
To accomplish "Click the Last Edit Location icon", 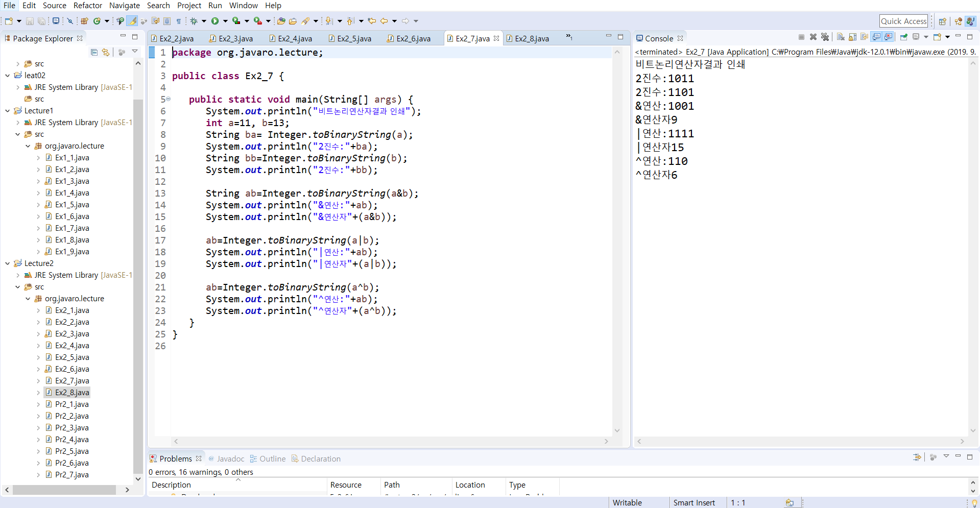I will (372, 21).
